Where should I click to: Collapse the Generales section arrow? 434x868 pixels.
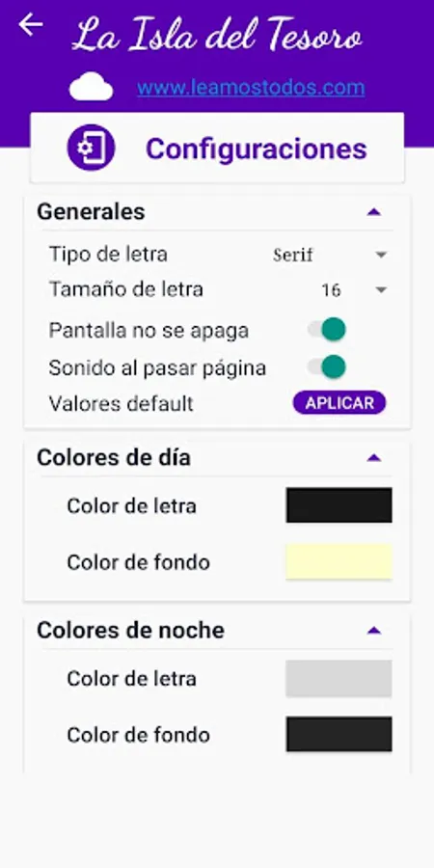pos(374,211)
